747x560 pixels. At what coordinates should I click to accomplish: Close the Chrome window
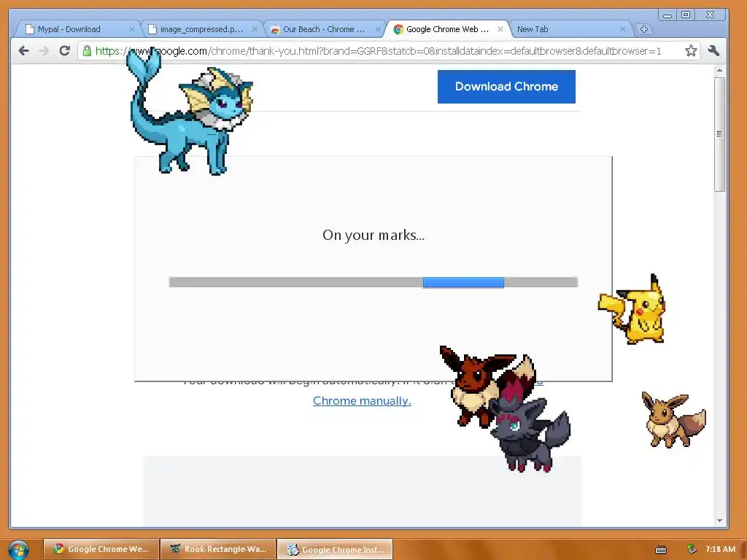click(710, 15)
